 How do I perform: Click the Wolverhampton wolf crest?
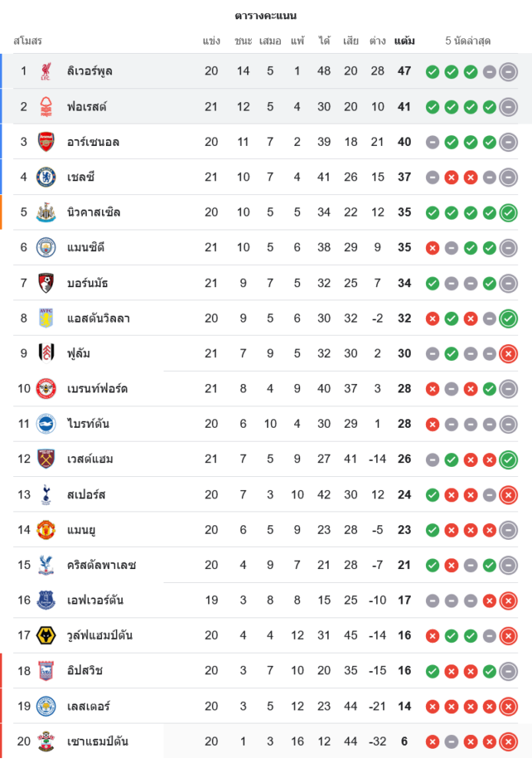pyautogui.click(x=46, y=635)
